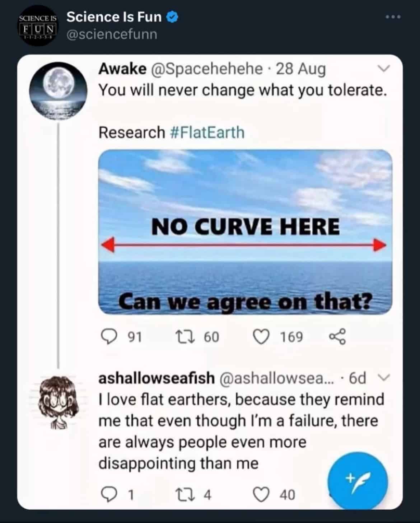The height and width of the screenshot is (523, 420).
Task: Share the Awake tweet via share icon
Action: (x=337, y=337)
